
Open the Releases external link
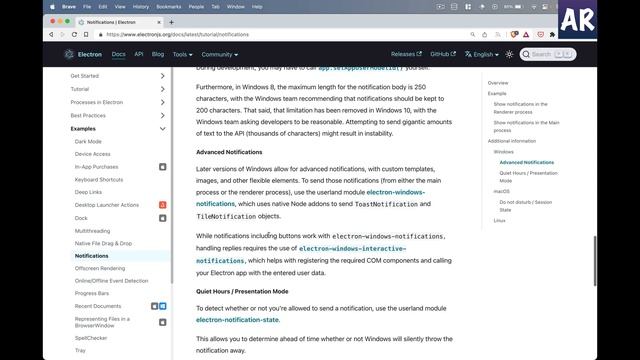(406, 54)
